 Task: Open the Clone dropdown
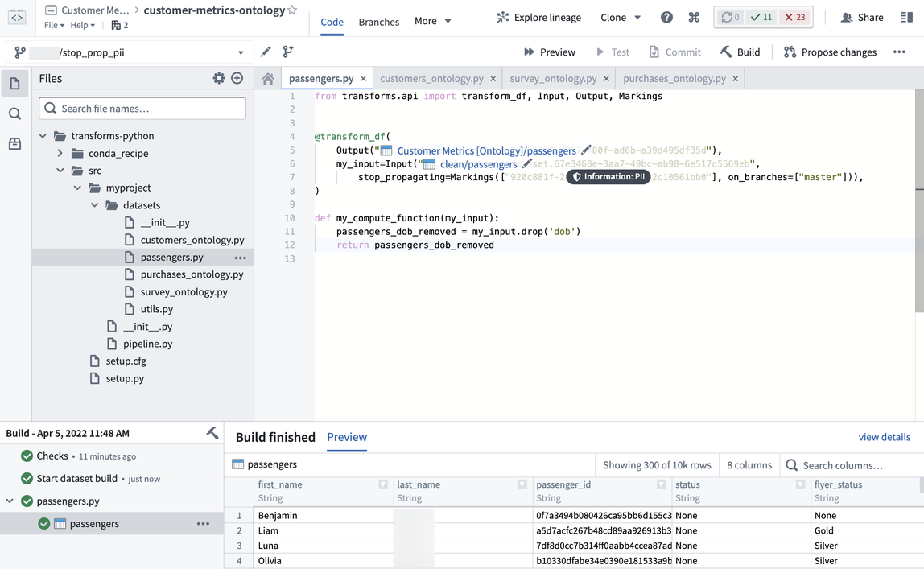point(621,18)
